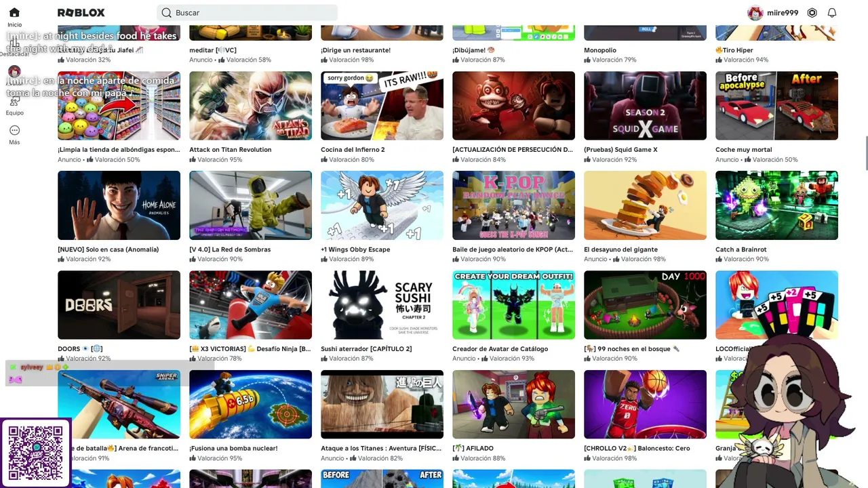
Task: Open the +1 Wings Obby Escape thumbnail
Action: 382,205
